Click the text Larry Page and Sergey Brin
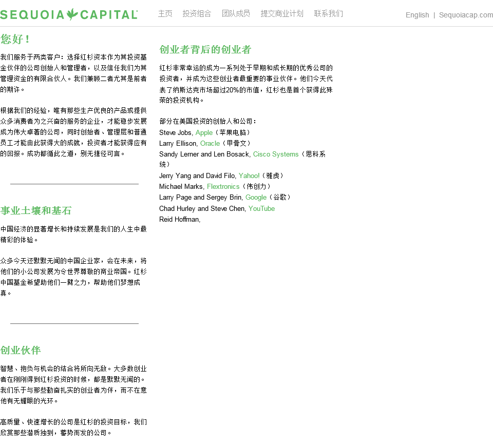 [x=200, y=197]
